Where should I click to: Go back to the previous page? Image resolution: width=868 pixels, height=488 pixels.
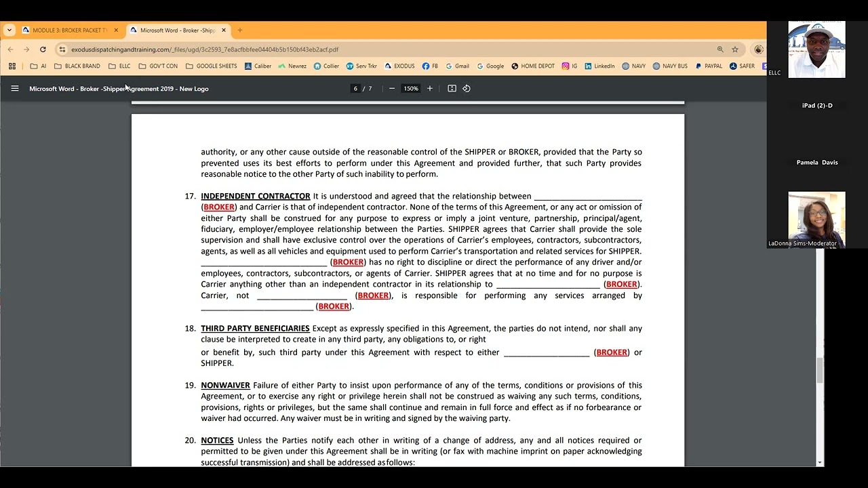(10, 49)
